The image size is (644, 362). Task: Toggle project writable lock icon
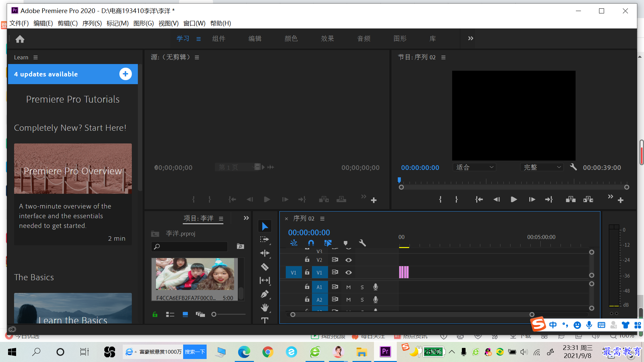pos(155,314)
